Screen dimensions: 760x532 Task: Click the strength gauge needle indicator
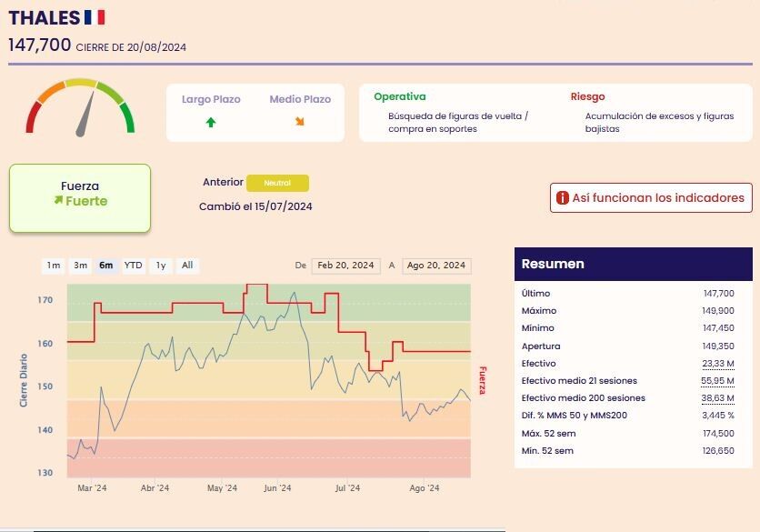coord(85,115)
